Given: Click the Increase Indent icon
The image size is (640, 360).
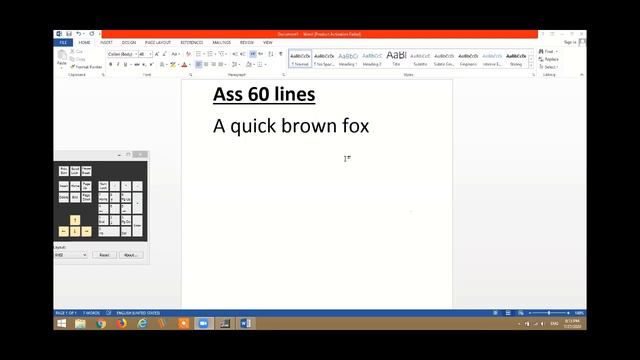Looking at the screenshot, I should point(242,54).
